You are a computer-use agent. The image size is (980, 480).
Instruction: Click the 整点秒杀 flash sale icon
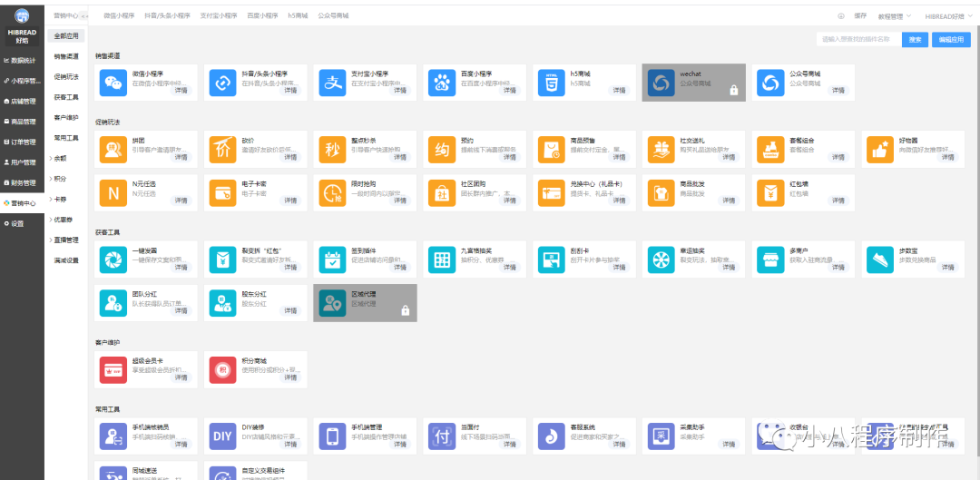click(332, 148)
